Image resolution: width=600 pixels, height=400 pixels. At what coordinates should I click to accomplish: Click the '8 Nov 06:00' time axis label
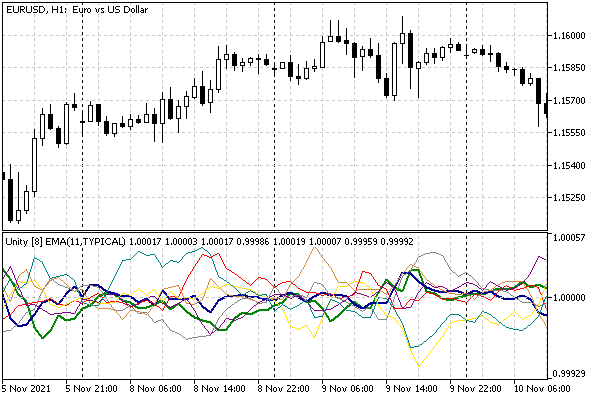(x=155, y=389)
